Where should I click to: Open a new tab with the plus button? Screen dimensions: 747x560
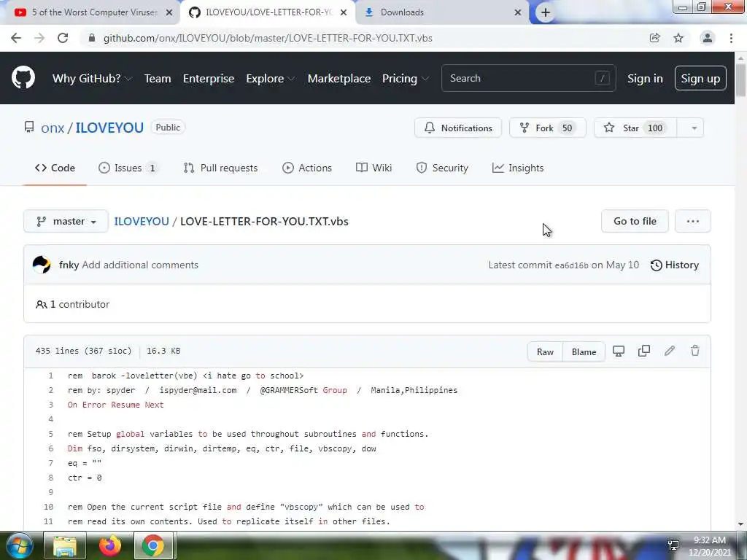point(546,12)
